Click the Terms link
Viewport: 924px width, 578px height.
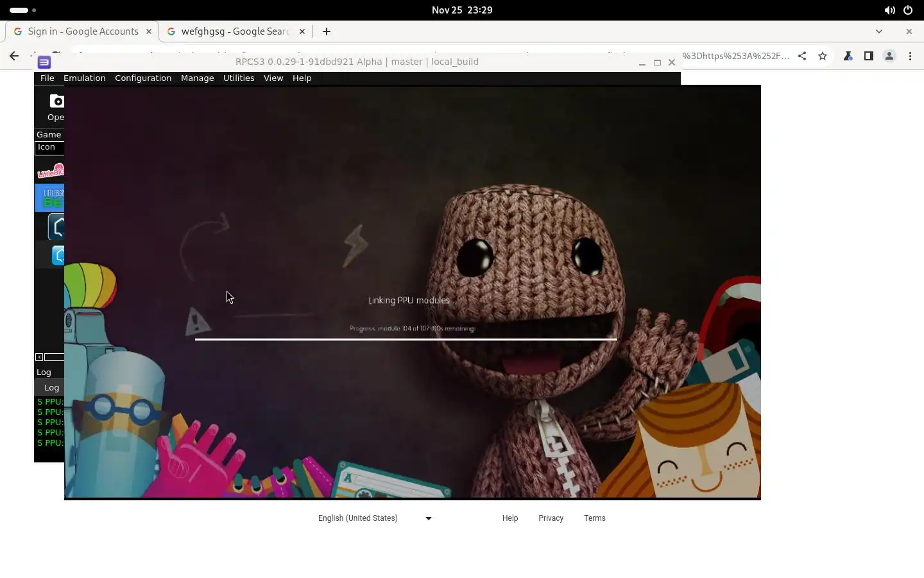[595, 518]
